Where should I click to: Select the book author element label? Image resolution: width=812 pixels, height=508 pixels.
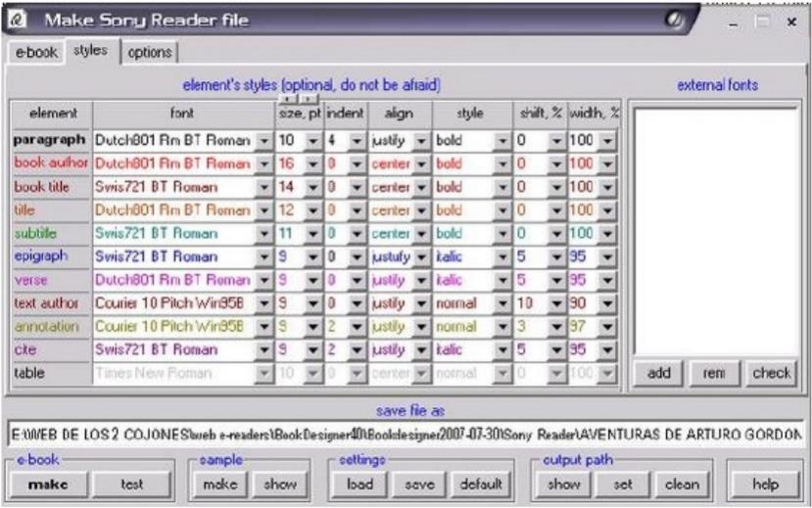pyautogui.click(x=51, y=163)
